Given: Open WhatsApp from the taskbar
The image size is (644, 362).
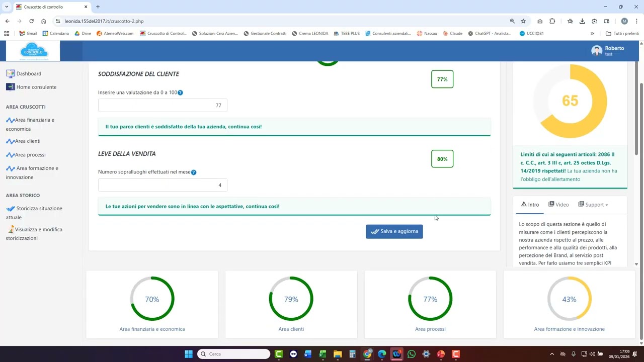Looking at the screenshot, I should 412,354.
